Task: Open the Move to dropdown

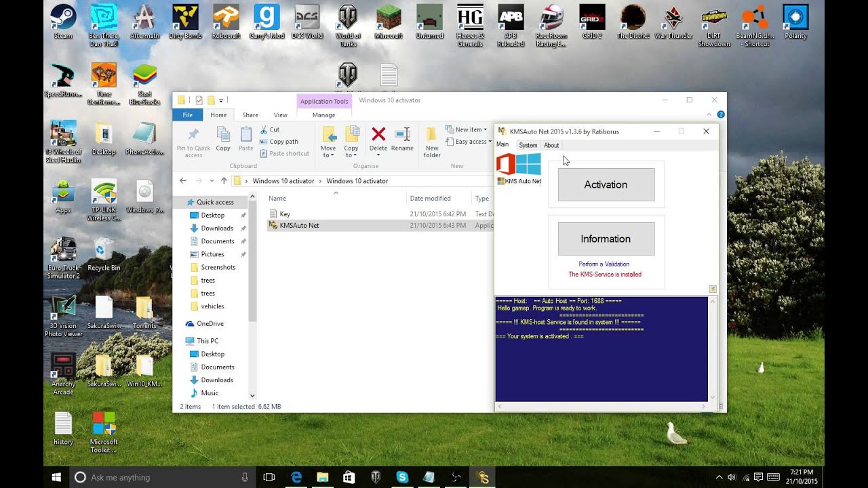Action: (328, 142)
